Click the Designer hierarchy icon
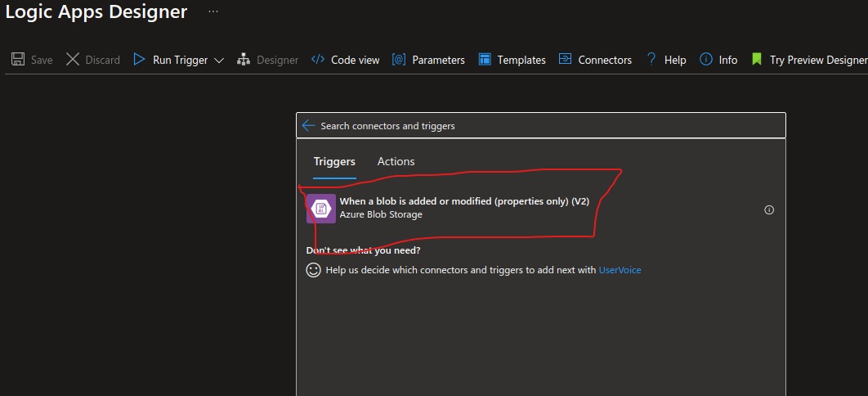 [x=244, y=60]
